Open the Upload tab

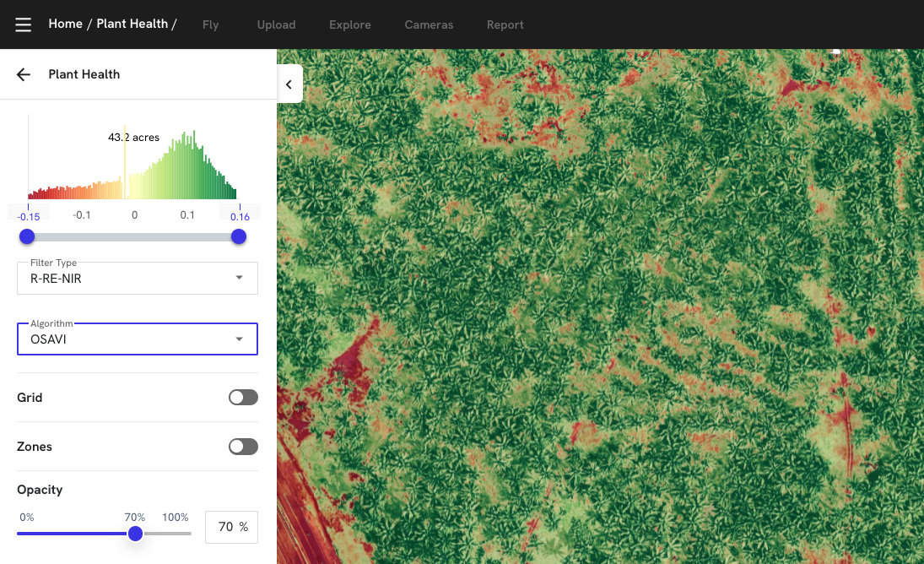point(277,24)
